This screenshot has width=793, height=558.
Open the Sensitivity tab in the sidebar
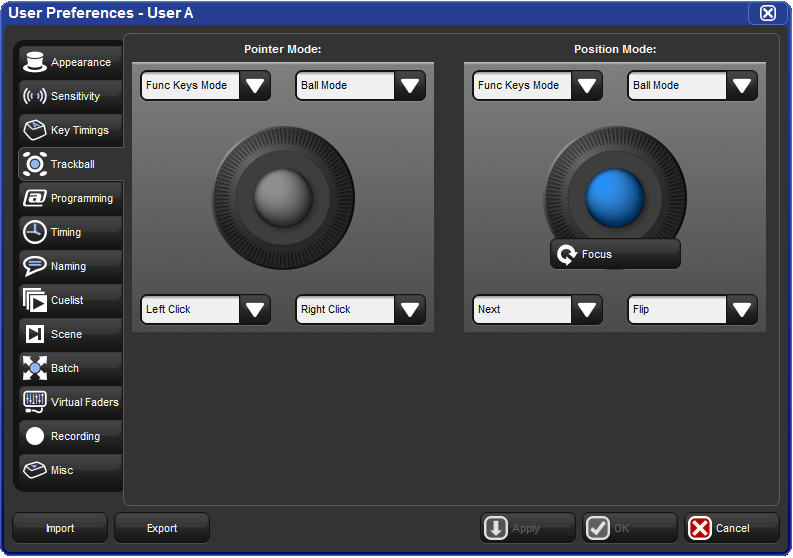(x=71, y=96)
